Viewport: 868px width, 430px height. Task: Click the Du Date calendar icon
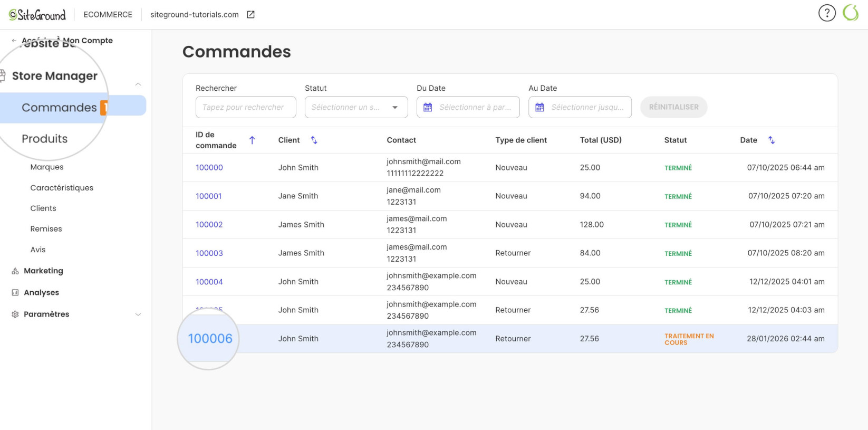pos(428,107)
